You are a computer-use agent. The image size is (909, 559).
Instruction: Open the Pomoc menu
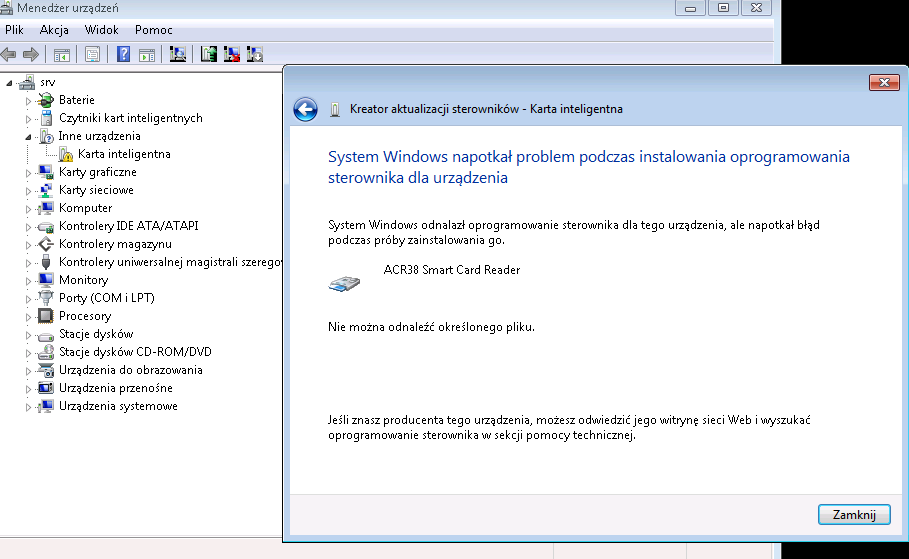(x=154, y=30)
